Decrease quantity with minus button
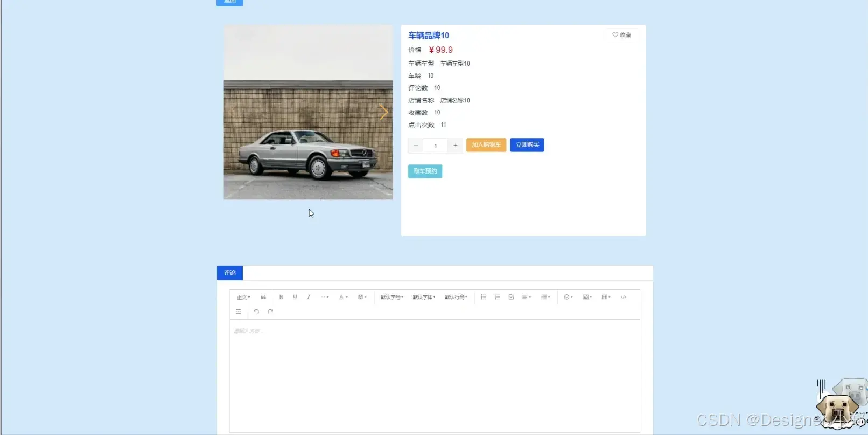Screen dimensions: 868x435 click(416, 146)
